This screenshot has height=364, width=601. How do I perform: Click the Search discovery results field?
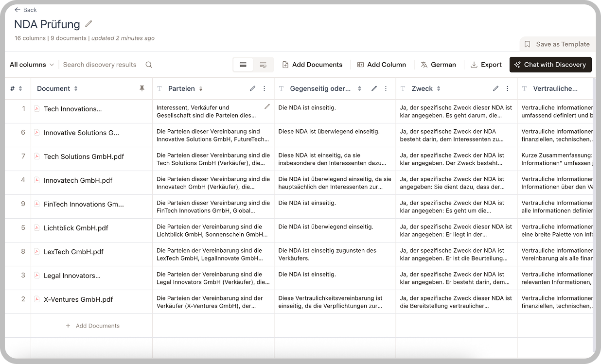(100, 64)
